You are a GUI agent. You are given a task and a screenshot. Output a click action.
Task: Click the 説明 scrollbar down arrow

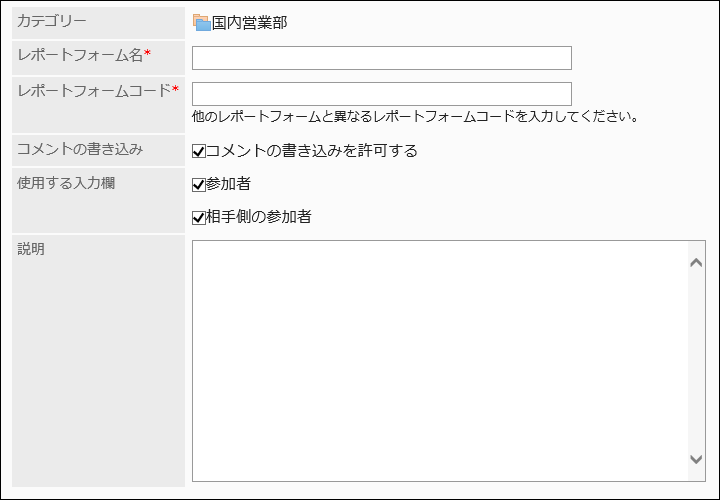[696, 459]
